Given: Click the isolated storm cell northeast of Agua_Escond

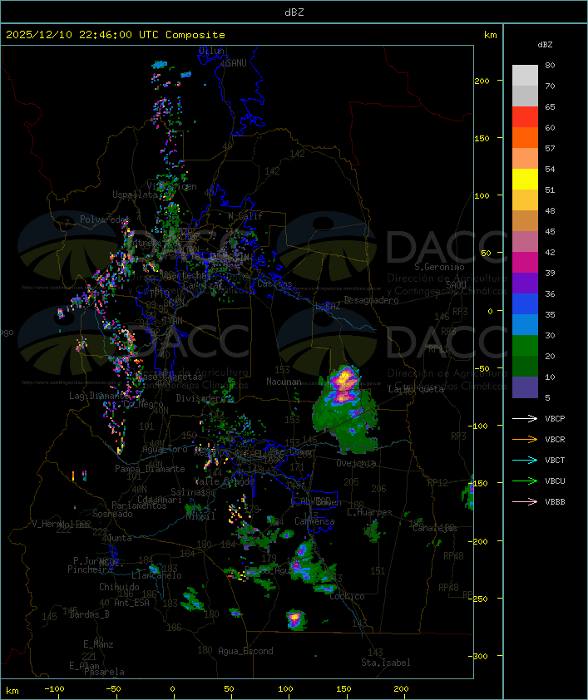Looking at the screenshot, I should point(295,619).
